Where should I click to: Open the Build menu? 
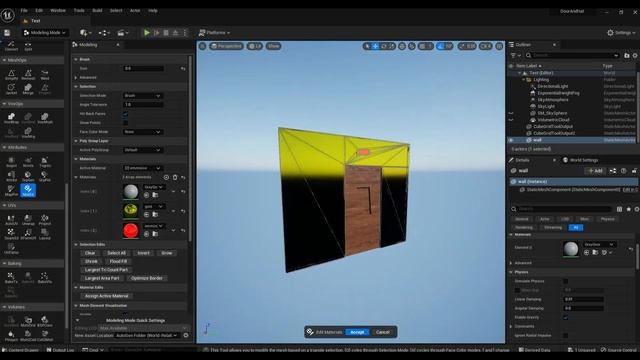click(x=97, y=11)
